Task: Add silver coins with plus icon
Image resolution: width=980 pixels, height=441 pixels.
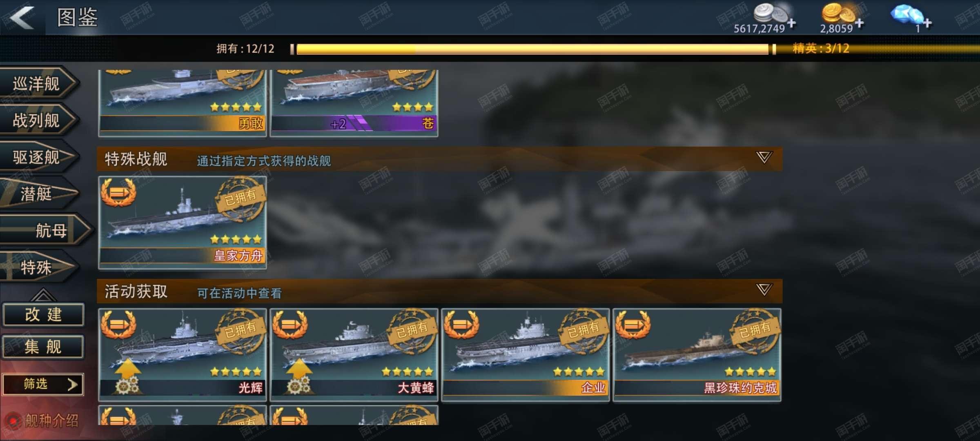Action: click(791, 23)
